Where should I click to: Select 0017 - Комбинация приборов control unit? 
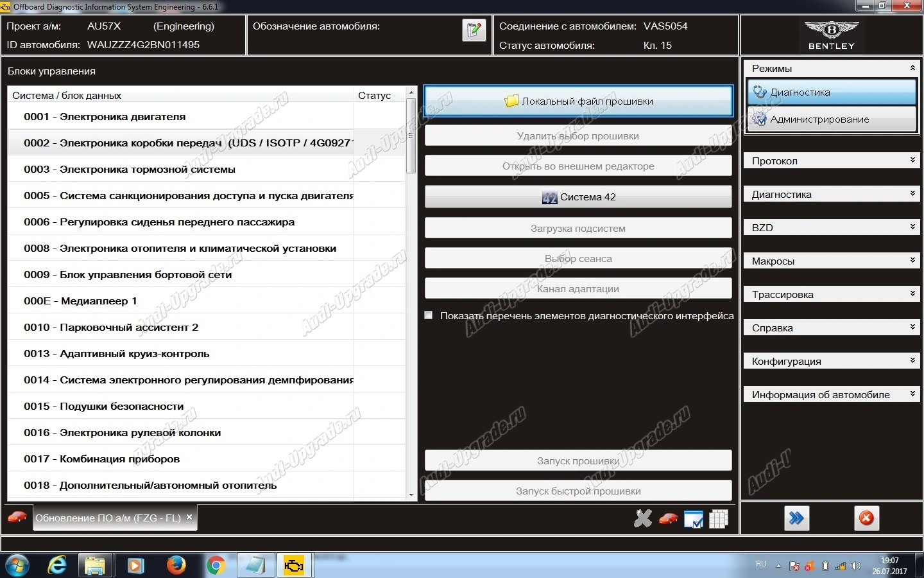(101, 459)
